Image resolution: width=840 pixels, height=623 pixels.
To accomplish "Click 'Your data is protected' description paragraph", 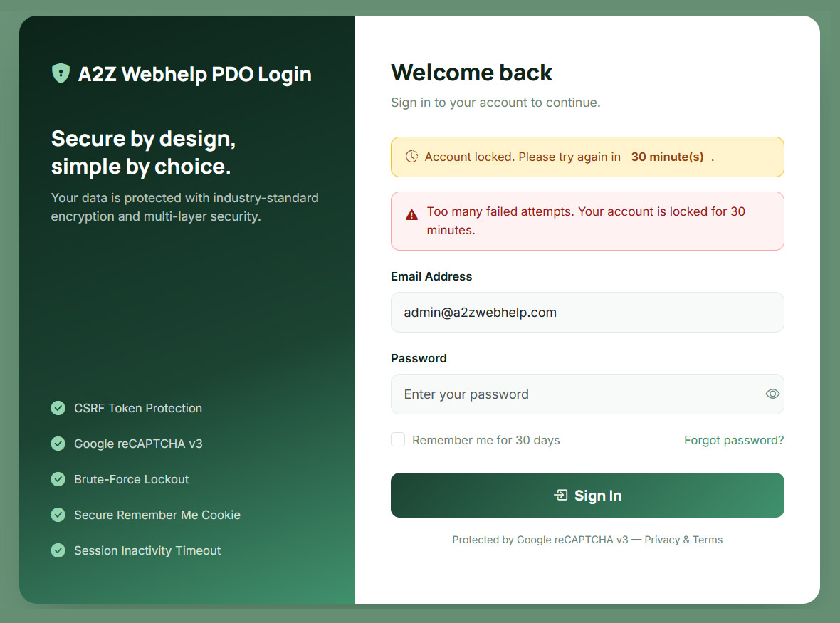I will pos(185,206).
